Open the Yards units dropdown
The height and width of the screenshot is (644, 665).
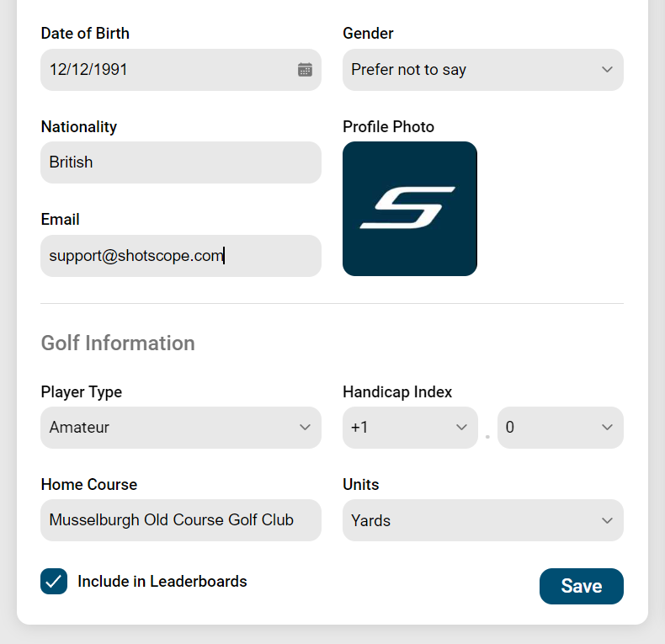click(483, 520)
